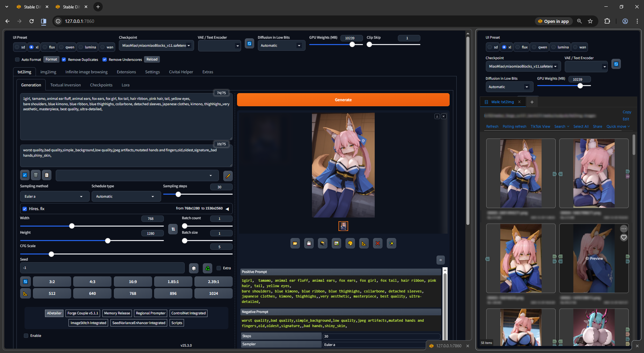This screenshot has height=353, width=644.
Task: Download the preview image via download icon
Action: pyautogui.click(x=437, y=116)
